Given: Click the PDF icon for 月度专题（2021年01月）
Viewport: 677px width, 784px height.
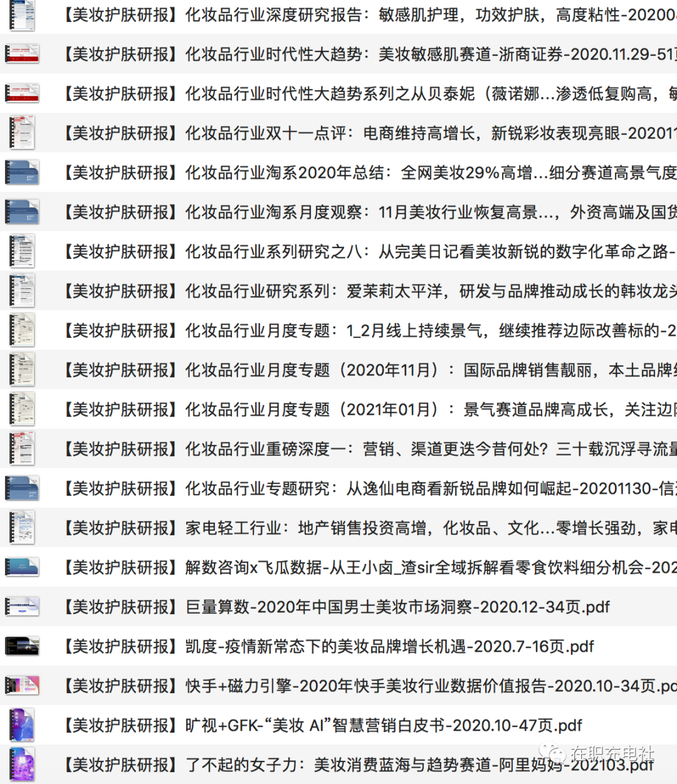Looking at the screenshot, I should [x=22, y=410].
